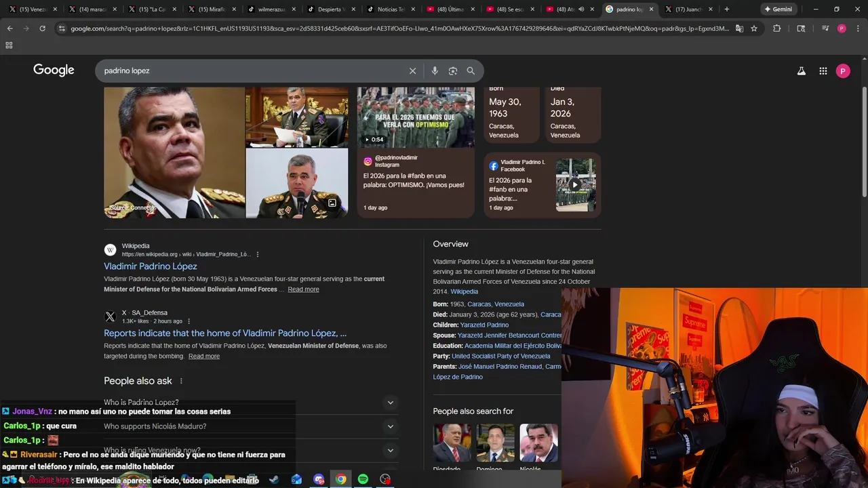This screenshot has height=488, width=868.
Task: Open the Google account avatar 'P'
Action: pos(843,70)
